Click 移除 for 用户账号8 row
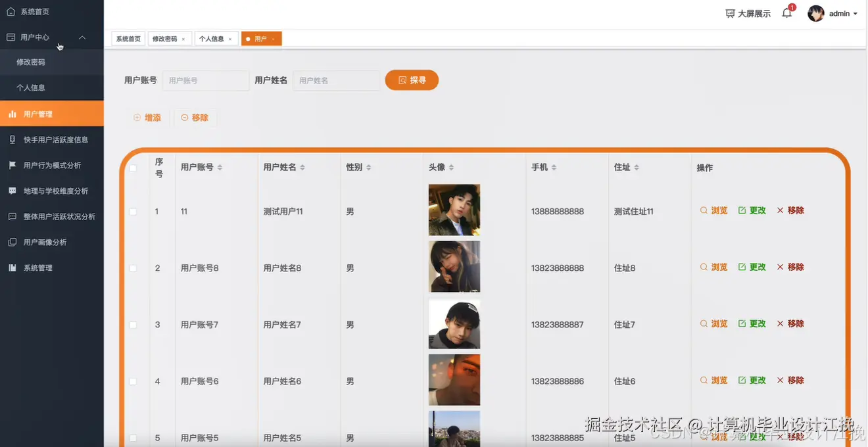Image resolution: width=868 pixels, height=447 pixels. 790,267
